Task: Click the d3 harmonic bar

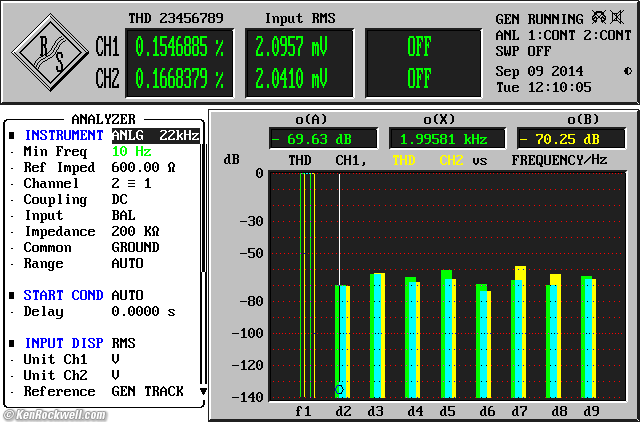Action: pos(377,335)
